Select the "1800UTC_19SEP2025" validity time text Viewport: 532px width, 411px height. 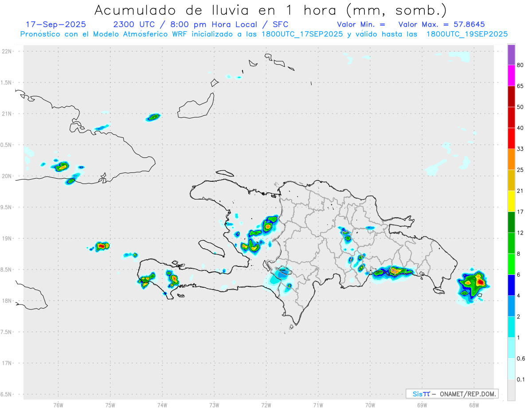pos(467,34)
